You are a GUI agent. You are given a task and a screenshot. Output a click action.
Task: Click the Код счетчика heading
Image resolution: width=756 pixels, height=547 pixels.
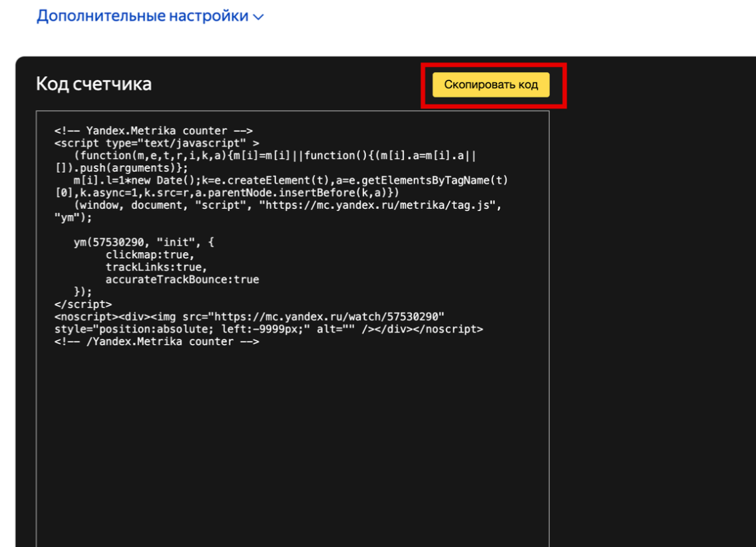click(x=94, y=84)
